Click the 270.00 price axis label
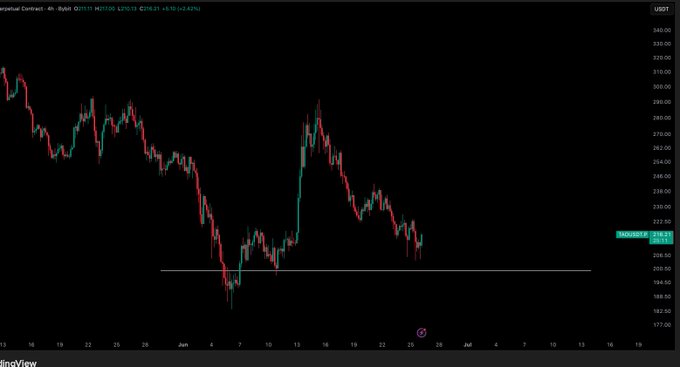The image size is (680, 367). tap(661, 134)
